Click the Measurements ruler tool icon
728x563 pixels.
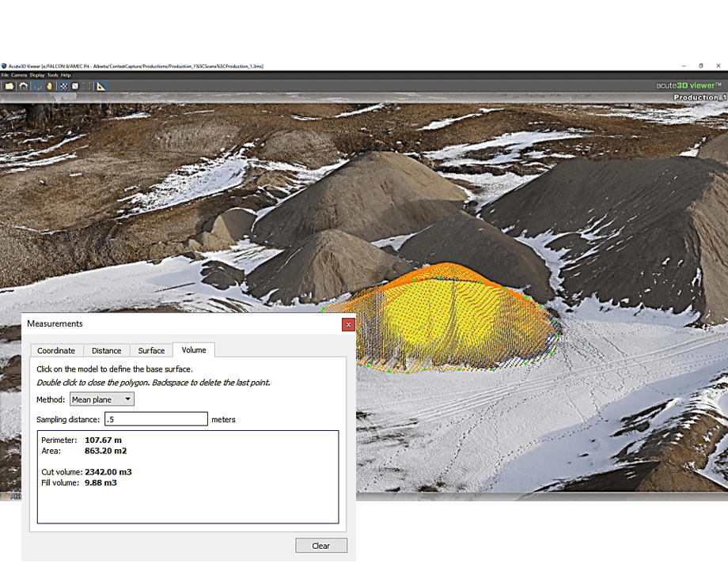pyautogui.click(x=101, y=85)
